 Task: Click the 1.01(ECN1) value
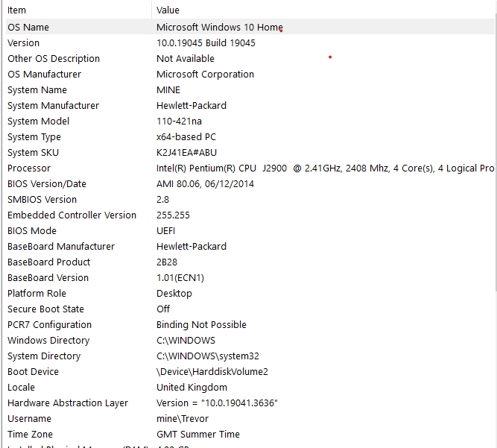(x=180, y=278)
